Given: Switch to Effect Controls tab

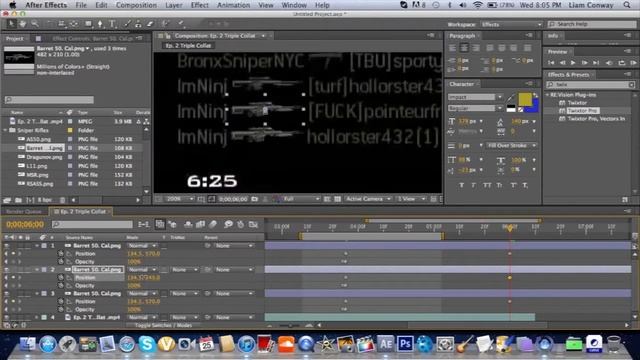Looking at the screenshot, I should 93,38.
